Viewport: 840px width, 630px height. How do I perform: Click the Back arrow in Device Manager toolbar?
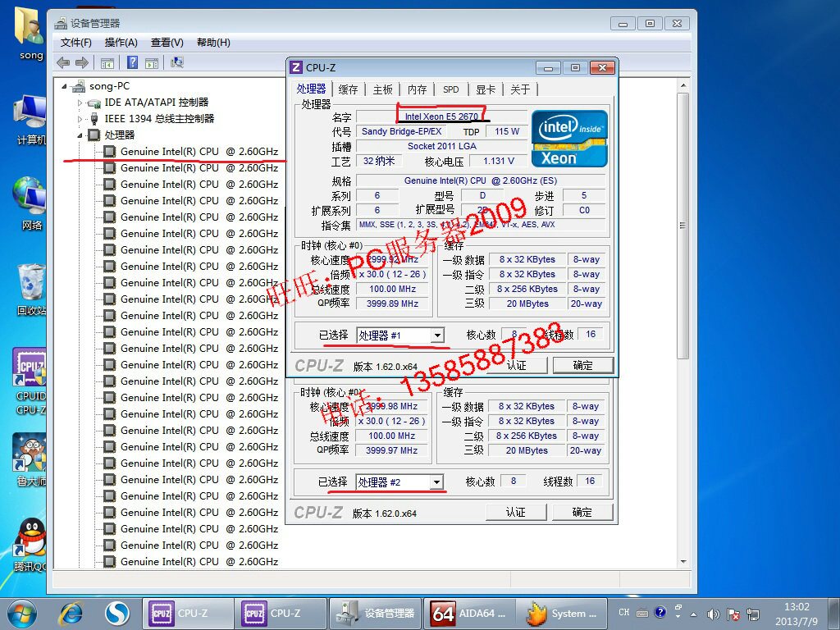(x=63, y=62)
